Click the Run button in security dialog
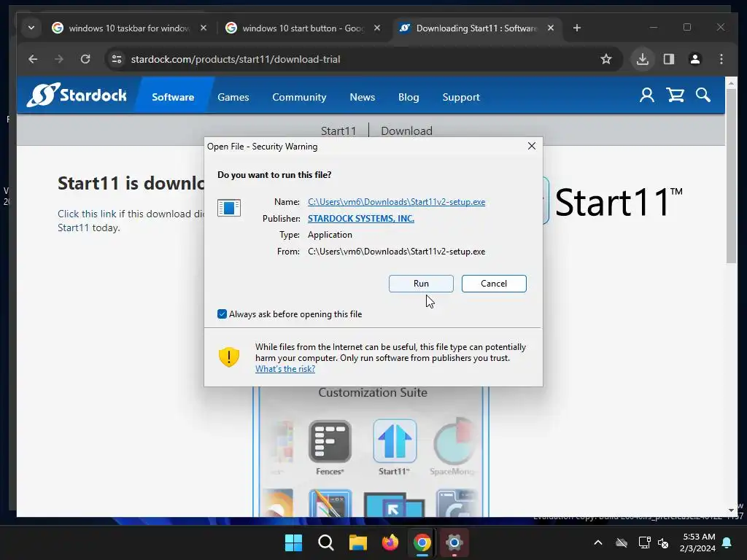Image resolution: width=747 pixels, height=560 pixels. pyautogui.click(x=421, y=284)
